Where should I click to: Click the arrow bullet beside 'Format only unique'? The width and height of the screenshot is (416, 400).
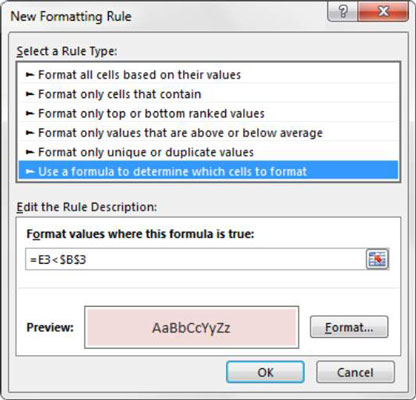pyautogui.click(x=30, y=152)
